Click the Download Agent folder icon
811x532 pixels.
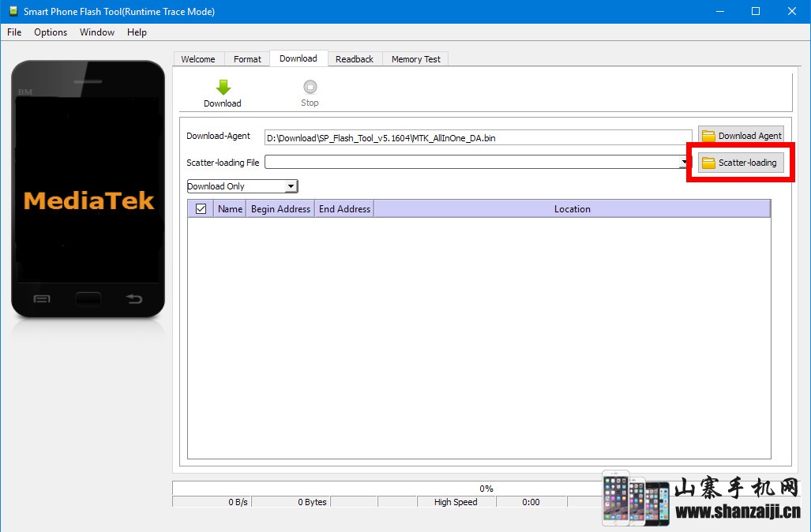click(708, 136)
